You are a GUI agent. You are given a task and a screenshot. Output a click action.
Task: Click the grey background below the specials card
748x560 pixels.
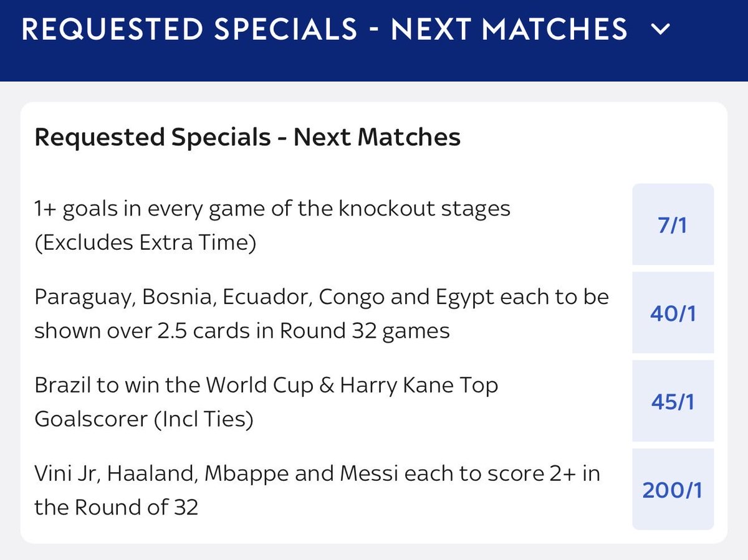[374, 552]
